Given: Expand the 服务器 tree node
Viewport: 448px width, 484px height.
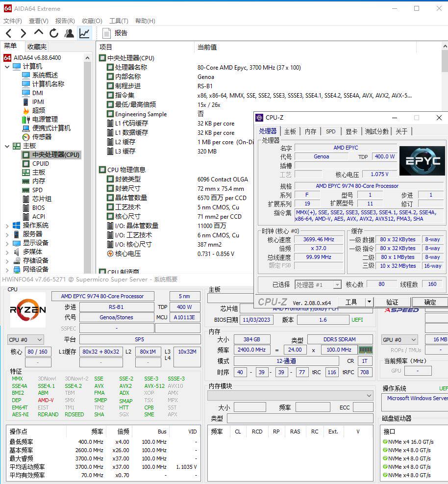Looking at the screenshot, I should tap(7, 234).
